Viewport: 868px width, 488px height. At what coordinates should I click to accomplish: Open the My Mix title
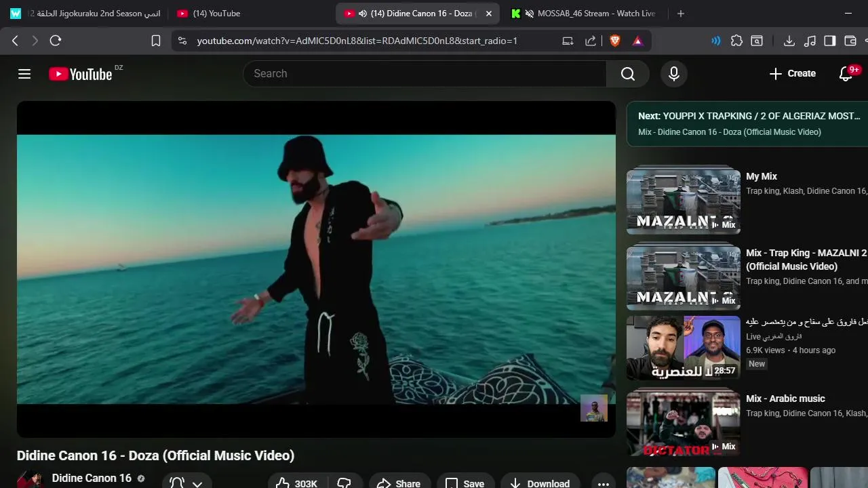(762, 176)
